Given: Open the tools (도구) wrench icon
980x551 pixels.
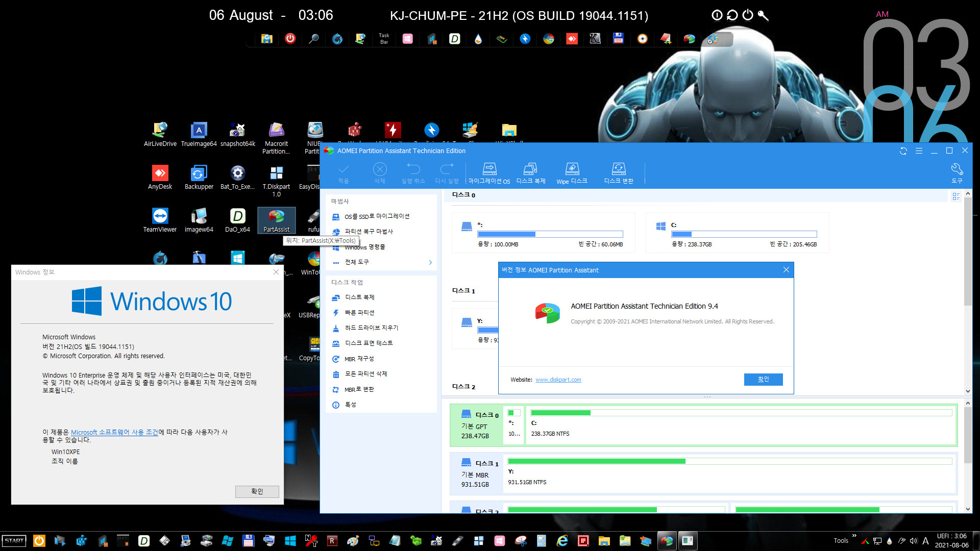Looking at the screenshot, I should [957, 173].
